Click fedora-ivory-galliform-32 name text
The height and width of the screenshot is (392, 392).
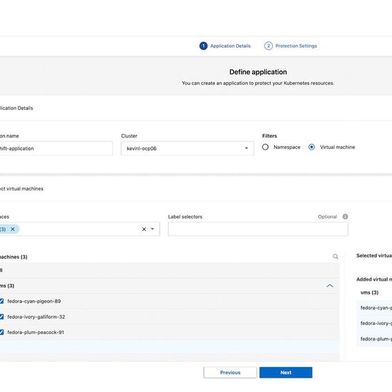(x=36, y=317)
